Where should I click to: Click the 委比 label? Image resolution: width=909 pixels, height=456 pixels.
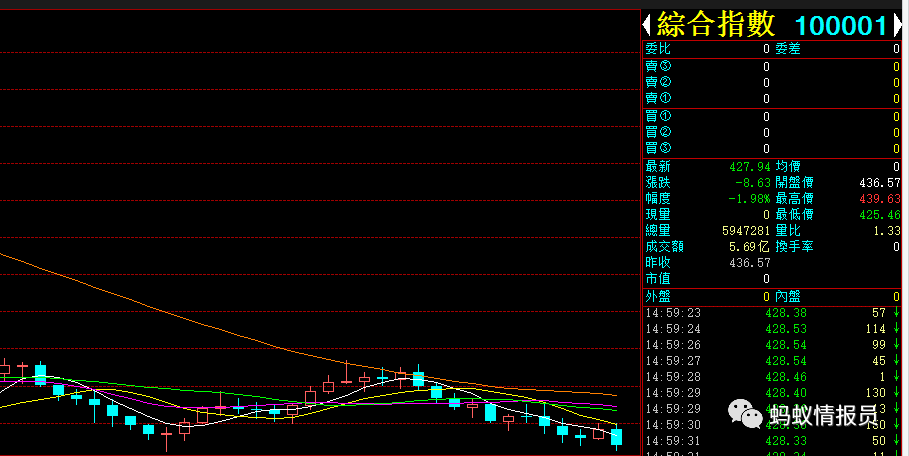coord(658,49)
